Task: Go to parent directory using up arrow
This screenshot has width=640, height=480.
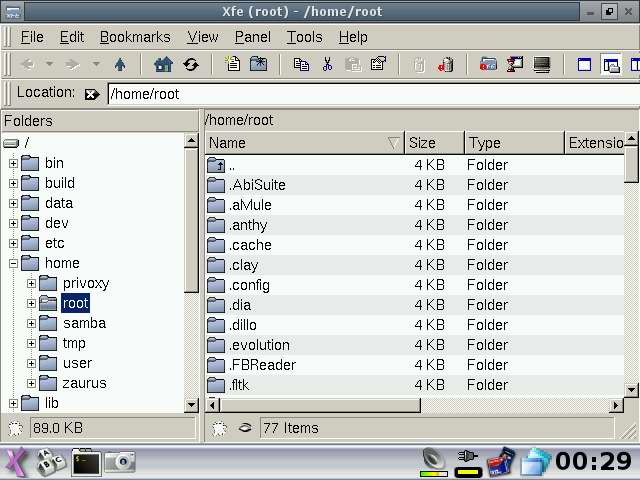Action: click(x=121, y=64)
